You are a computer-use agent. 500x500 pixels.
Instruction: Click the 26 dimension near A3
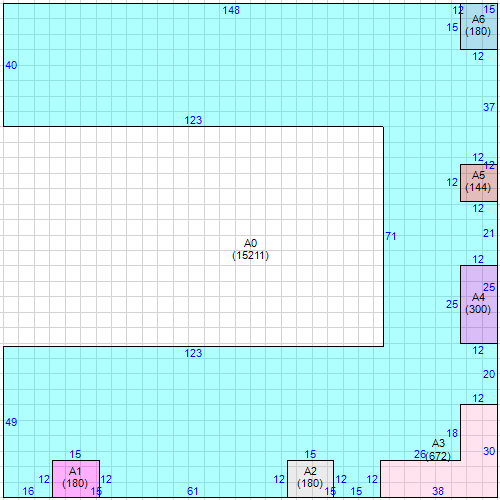pos(420,454)
